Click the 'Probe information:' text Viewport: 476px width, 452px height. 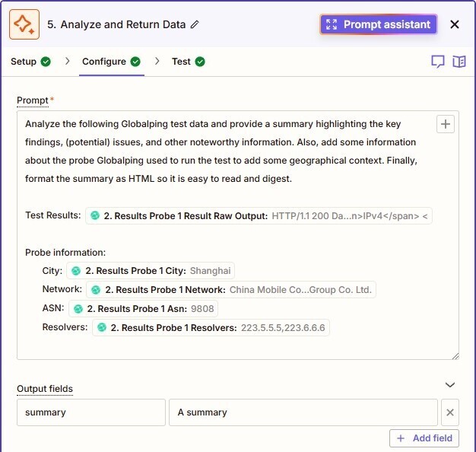point(65,253)
